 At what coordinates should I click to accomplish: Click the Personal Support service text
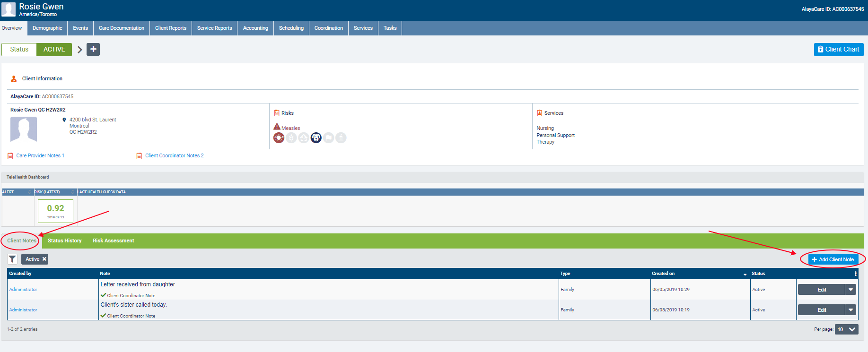[x=556, y=135]
